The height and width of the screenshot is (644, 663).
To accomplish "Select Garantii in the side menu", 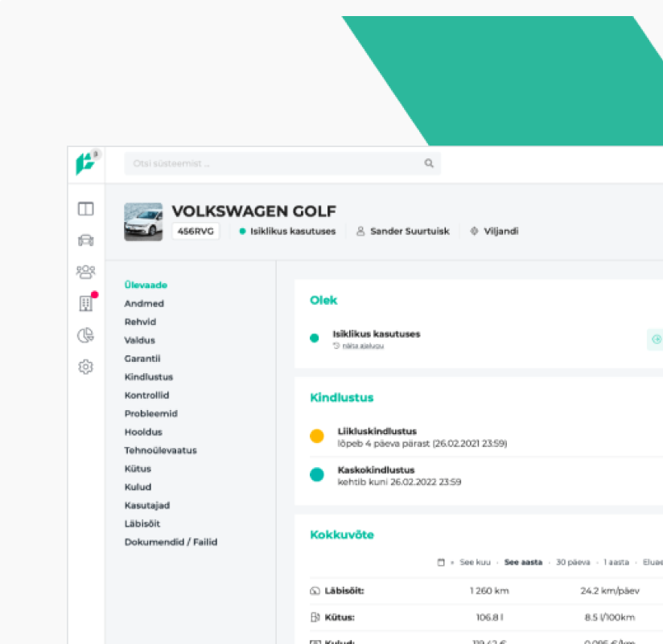I will (x=142, y=359).
